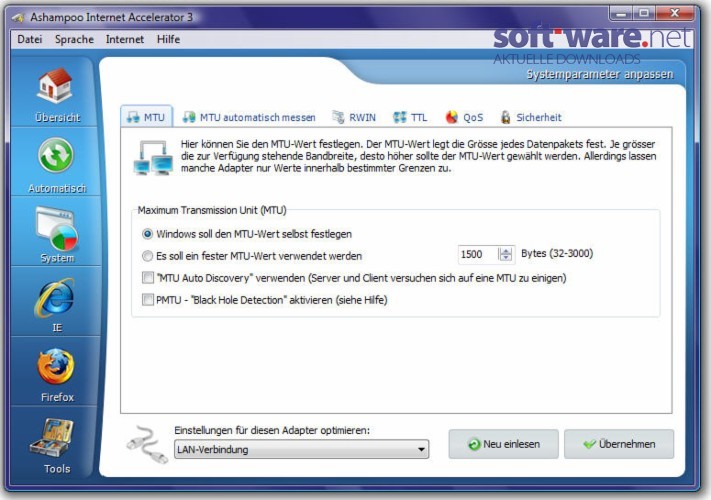Open the IE Internet Explorer section
This screenshot has width=711, height=500.
55,304
